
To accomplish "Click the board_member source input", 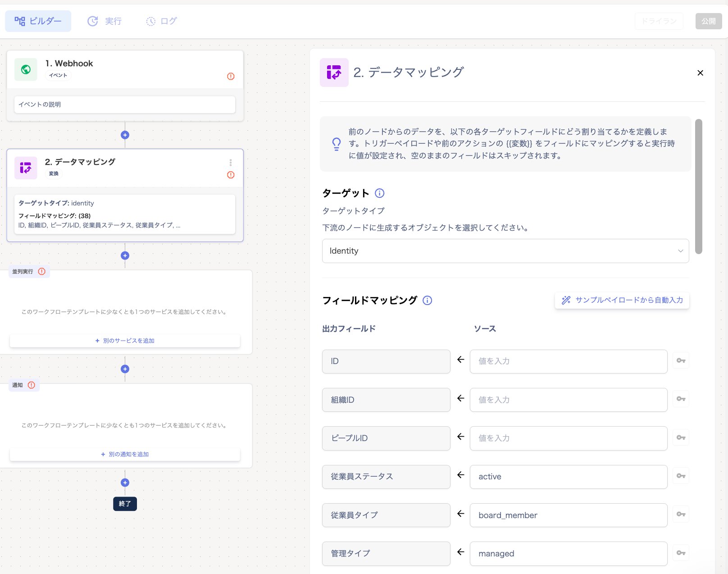I will click(569, 515).
